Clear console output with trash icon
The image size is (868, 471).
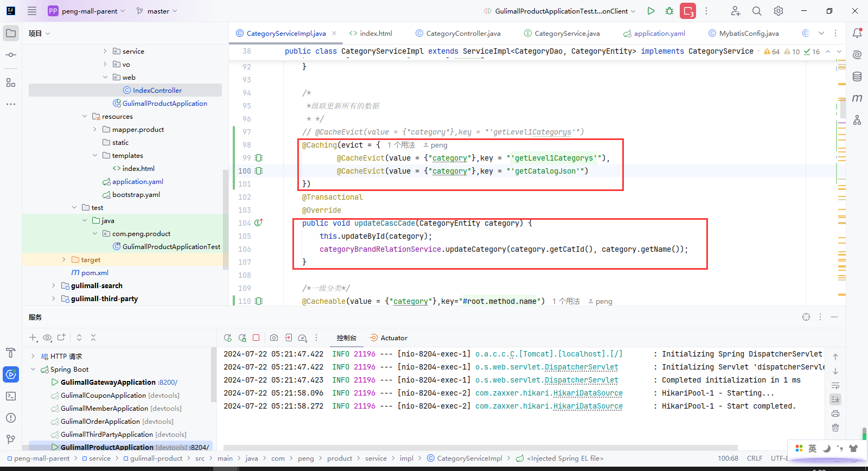[835, 428]
